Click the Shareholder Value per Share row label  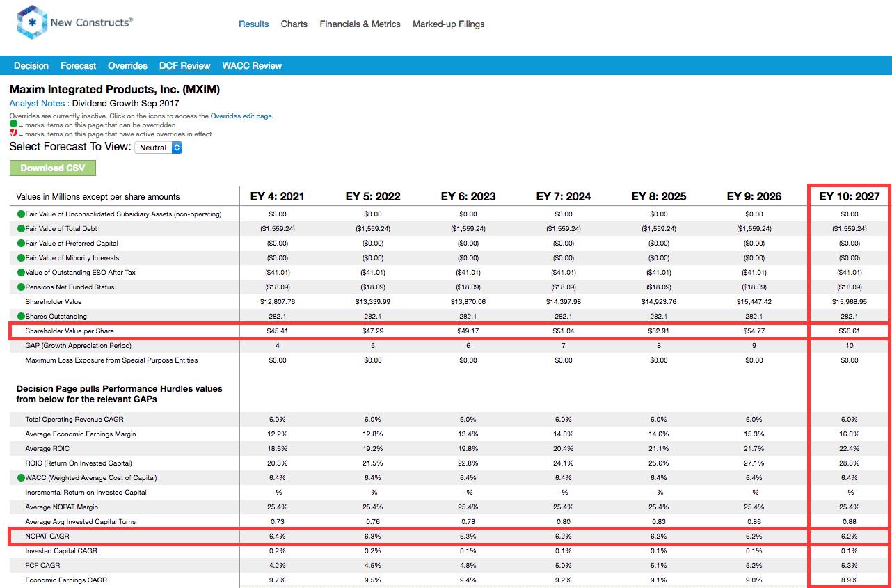coord(70,331)
